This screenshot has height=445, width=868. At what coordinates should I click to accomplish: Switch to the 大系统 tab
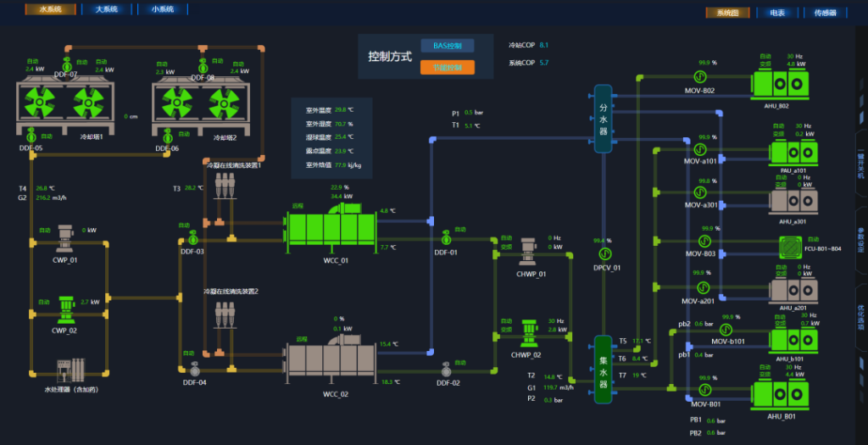tap(106, 9)
